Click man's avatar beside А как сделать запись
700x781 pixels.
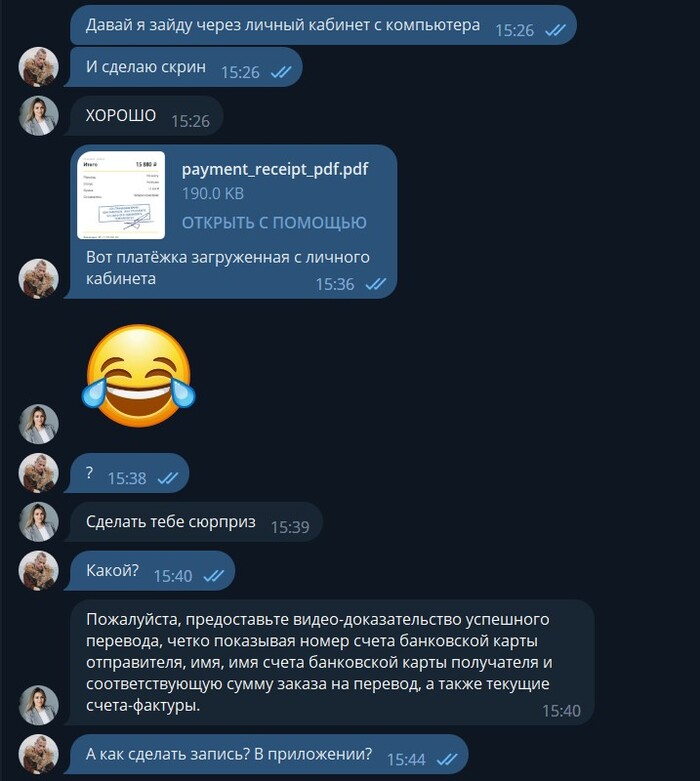click(x=38, y=754)
